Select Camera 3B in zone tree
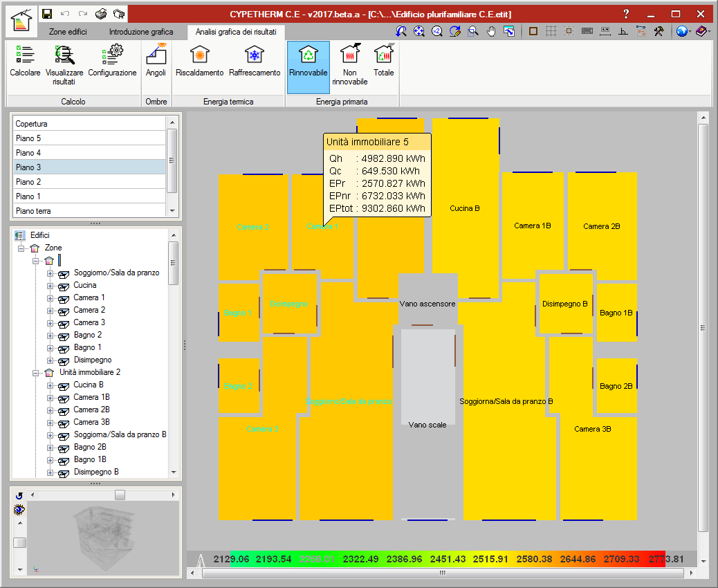The image size is (718, 588). pos(91,422)
